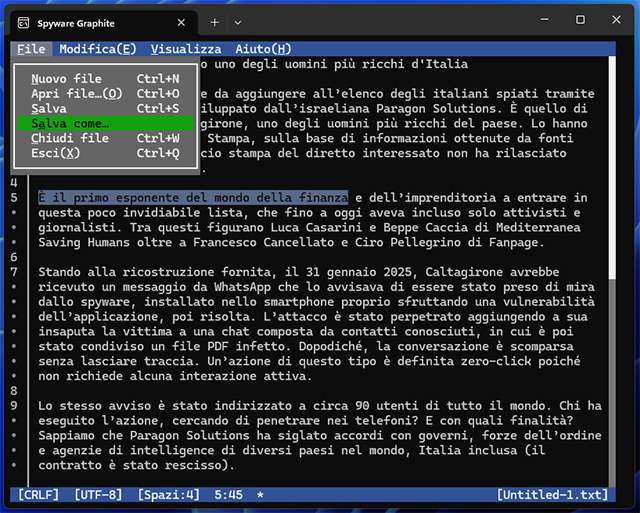Open the tab profile dropdown chevron
This screenshot has height=513, width=640.
click(238, 22)
